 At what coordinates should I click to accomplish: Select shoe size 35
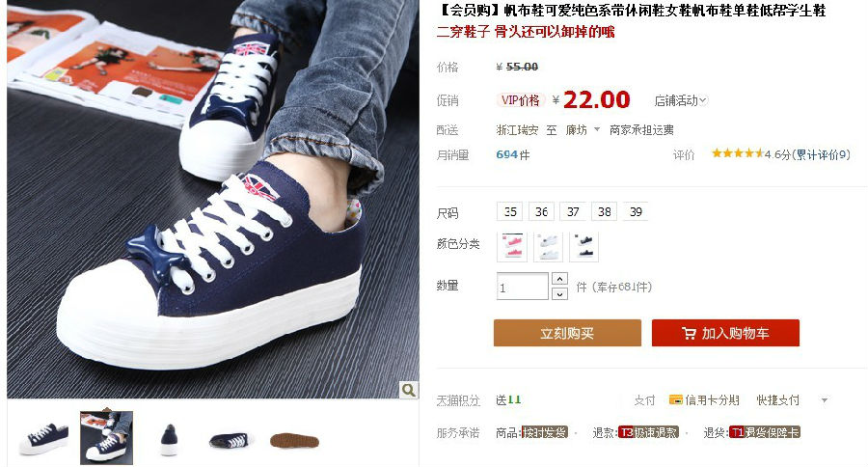click(510, 211)
